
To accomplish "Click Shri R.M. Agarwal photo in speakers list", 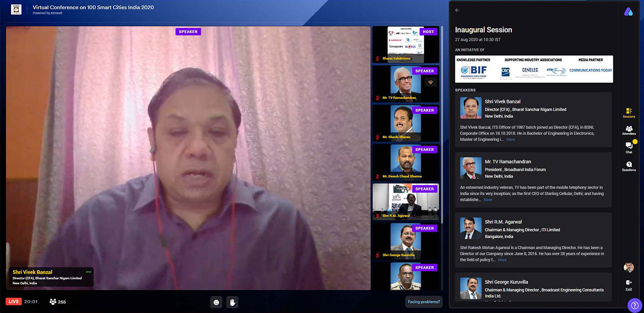I will click(x=471, y=228).
